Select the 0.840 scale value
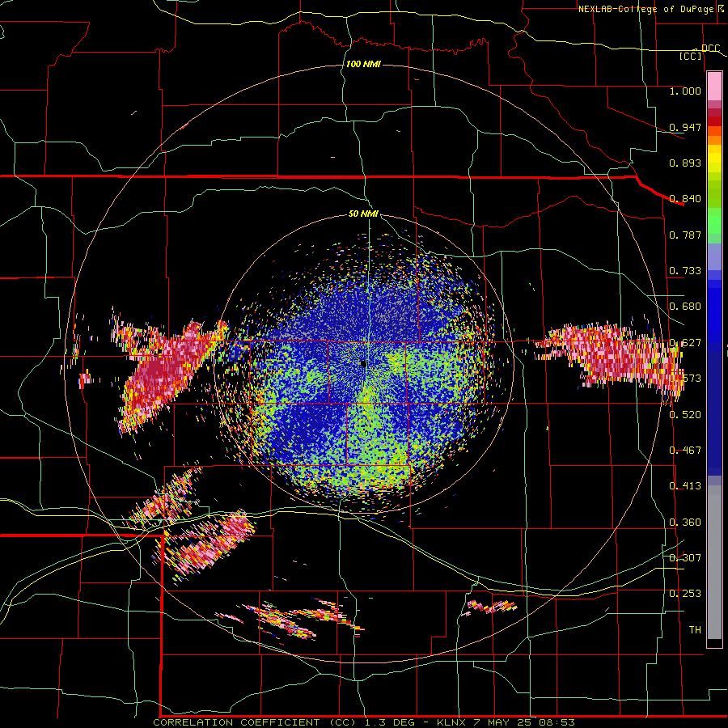This screenshot has height=728, width=728. (685, 199)
